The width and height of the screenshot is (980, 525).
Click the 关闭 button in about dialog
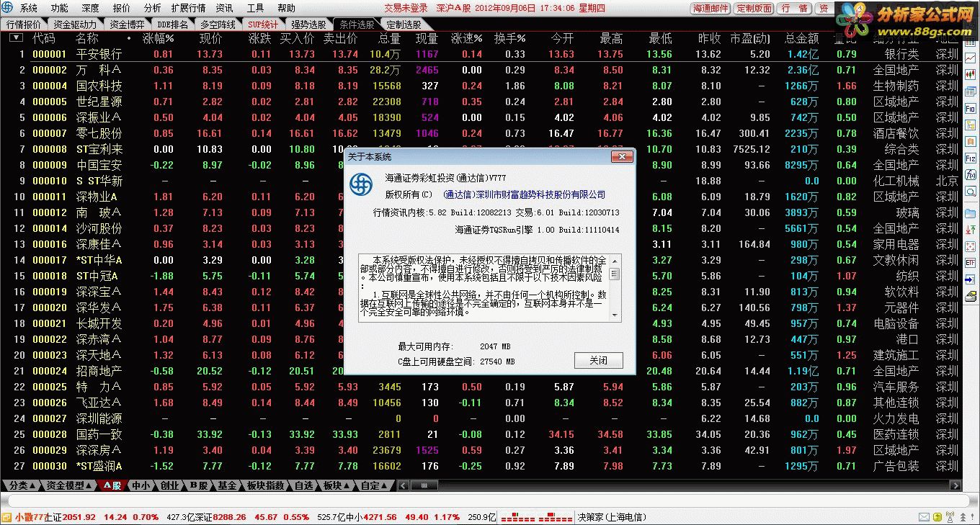coord(598,360)
